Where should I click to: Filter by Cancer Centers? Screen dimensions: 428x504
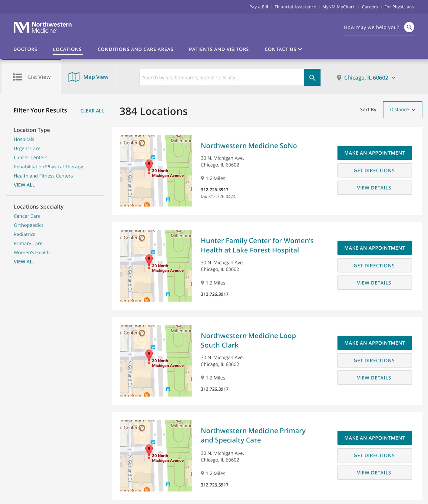click(x=30, y=157)
